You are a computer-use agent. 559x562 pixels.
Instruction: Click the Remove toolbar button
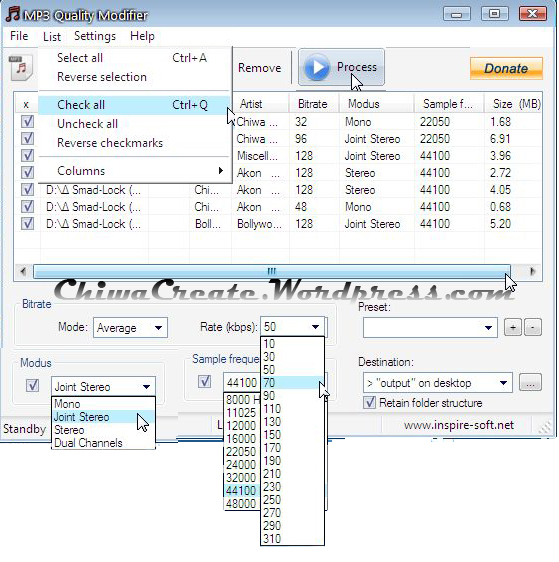(x=259, y=68)
